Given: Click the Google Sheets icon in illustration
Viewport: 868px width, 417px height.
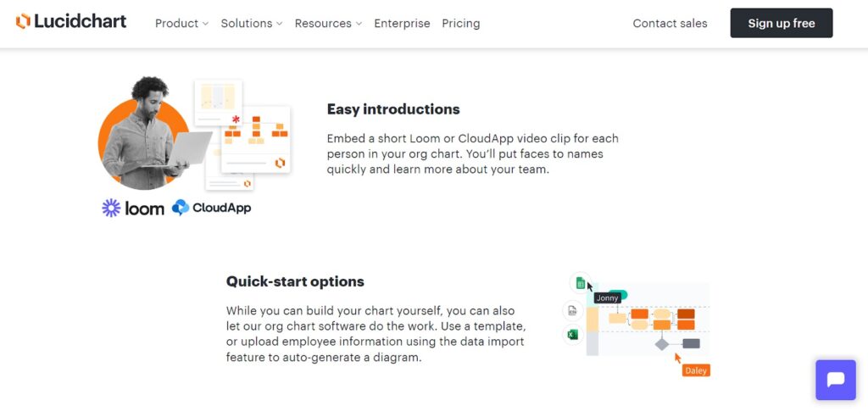Looking at the screenshot, I should coord(580,284).
